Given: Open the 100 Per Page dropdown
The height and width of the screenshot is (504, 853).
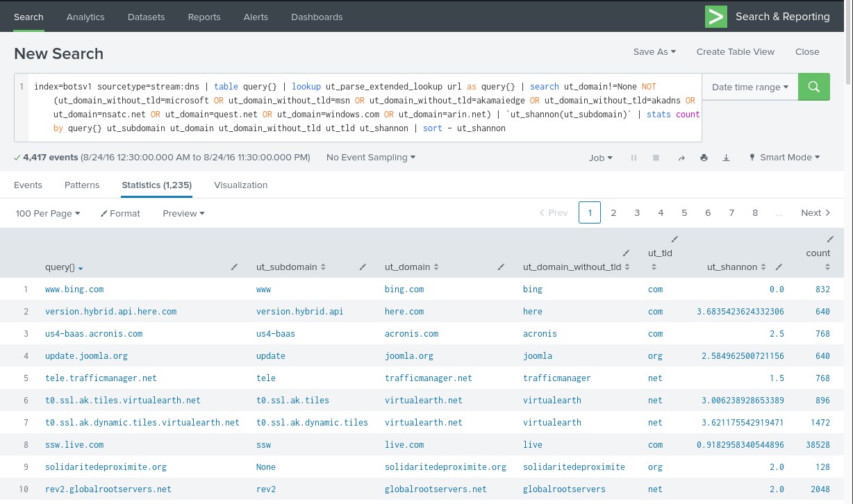Looking at the screenshot, I should click(x=47, y=213).
